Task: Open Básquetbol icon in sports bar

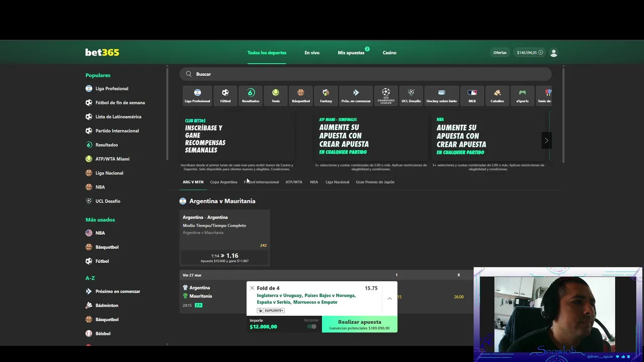Action: 301,96
